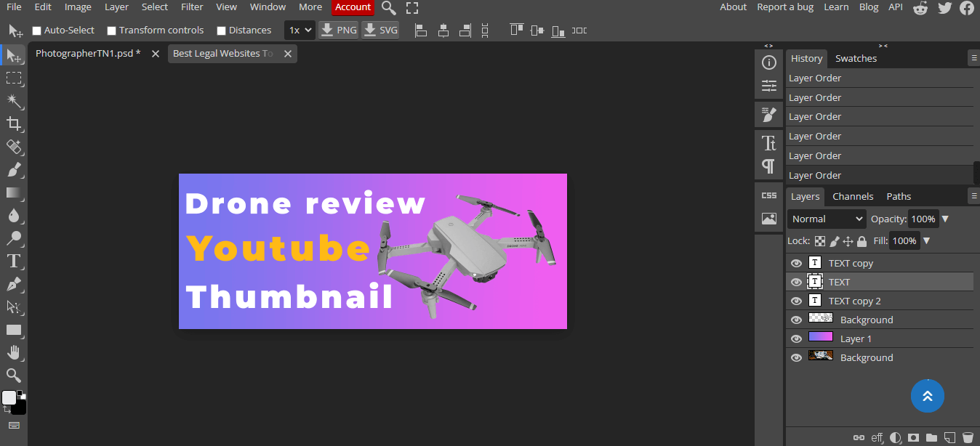Select the Type tool in left toolbar

pyautogui.click(x=14, y=261)
